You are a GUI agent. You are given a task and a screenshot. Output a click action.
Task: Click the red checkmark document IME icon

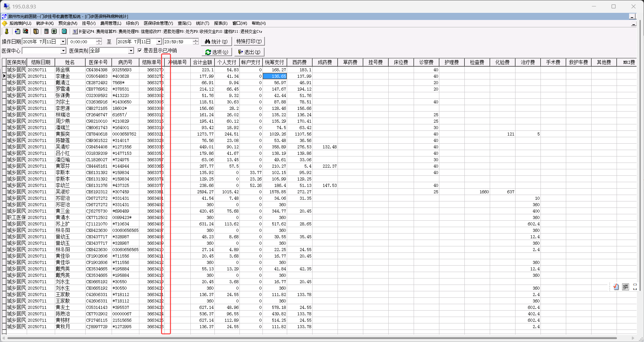pyautogui.click(x=616, y=287)
